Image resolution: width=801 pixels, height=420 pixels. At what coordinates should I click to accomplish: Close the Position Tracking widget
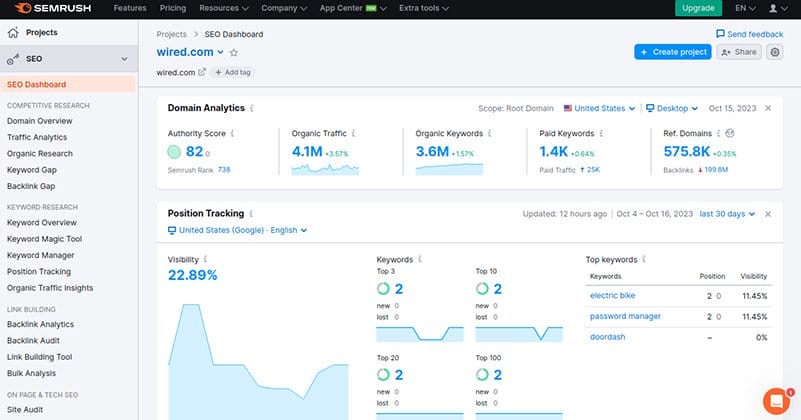coord(768,214)
